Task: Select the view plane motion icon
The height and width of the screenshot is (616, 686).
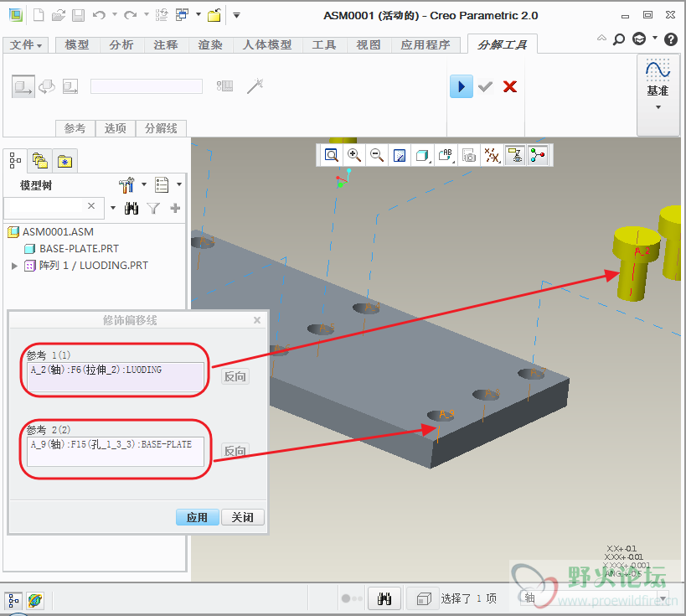Action: pyautogui.click(x=70, y=86)
